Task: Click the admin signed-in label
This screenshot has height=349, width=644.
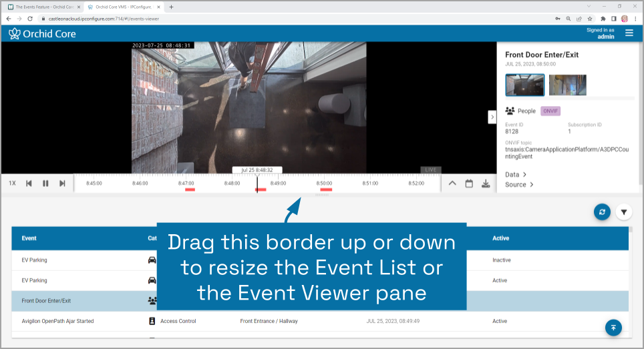Action: pyautogui.click(x=606, y=37)
